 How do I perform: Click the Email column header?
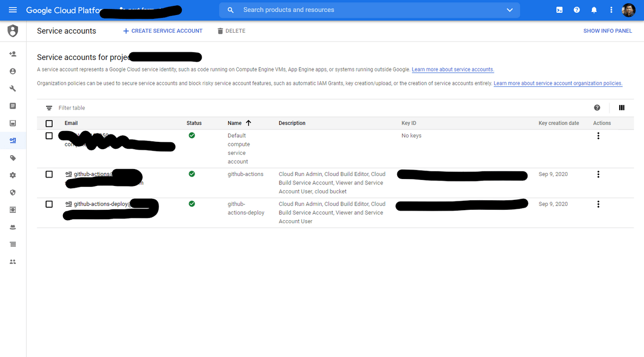[71, 123]
